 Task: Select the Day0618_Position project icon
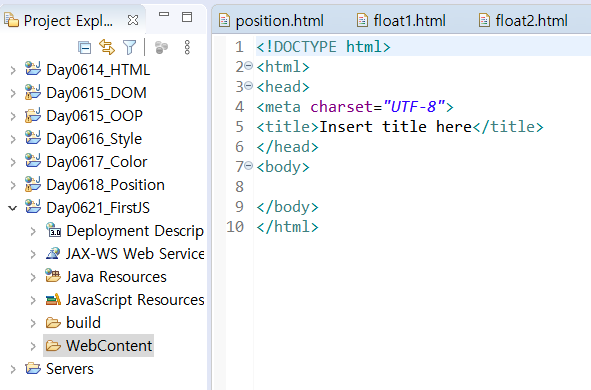[x=33, y=184]
